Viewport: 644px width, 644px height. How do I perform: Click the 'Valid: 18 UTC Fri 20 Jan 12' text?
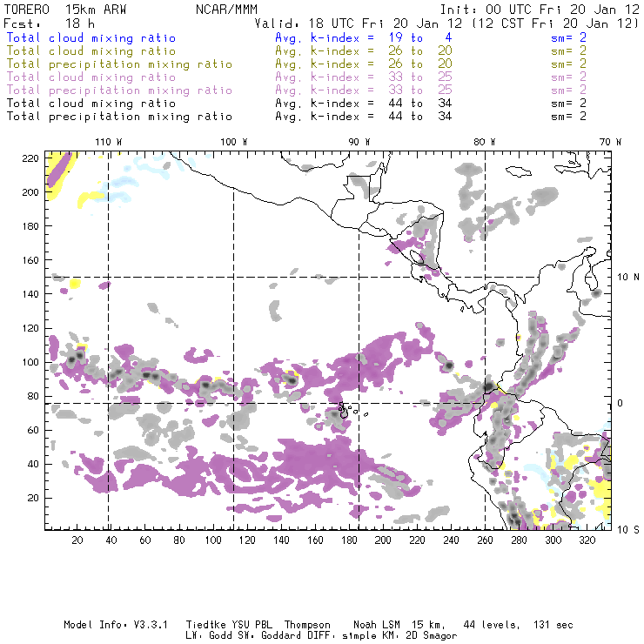click(359, 23)
